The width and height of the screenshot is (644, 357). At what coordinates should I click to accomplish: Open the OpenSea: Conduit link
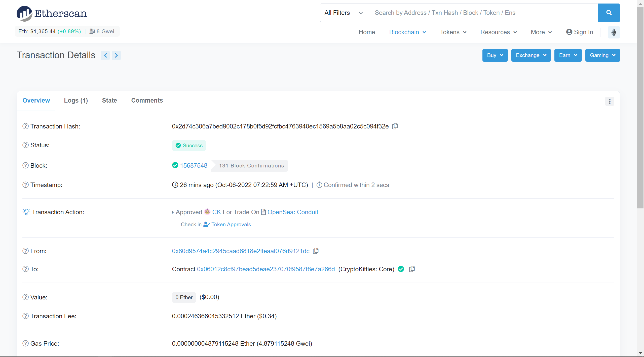click(293, 212)
